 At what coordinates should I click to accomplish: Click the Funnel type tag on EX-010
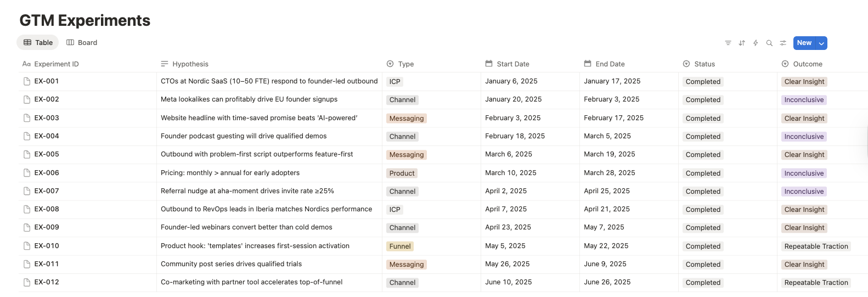point(400,246)
